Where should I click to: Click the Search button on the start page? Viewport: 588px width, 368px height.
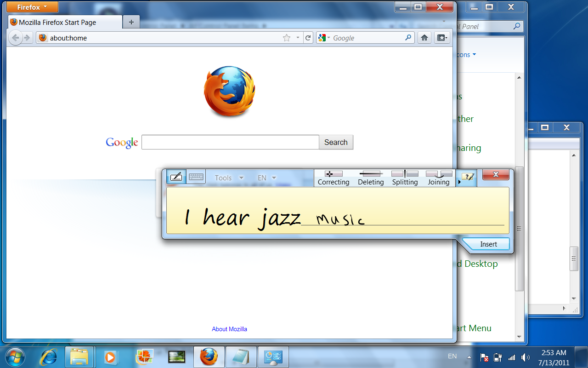[336, 142]
